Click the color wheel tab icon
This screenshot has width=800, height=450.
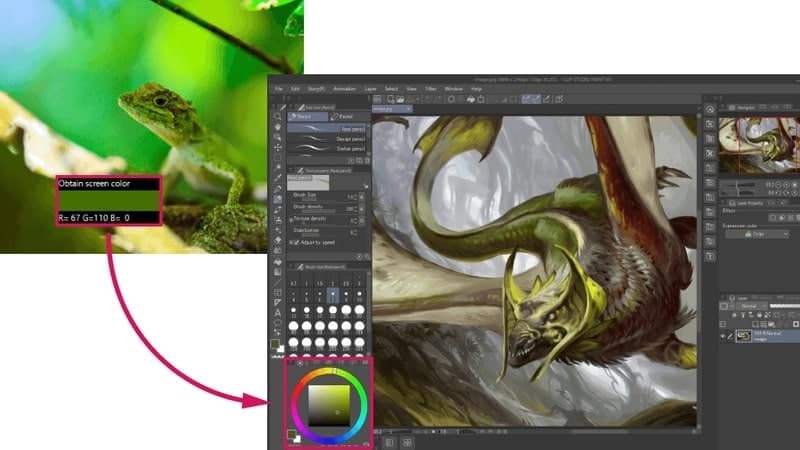tap(299, 363)
